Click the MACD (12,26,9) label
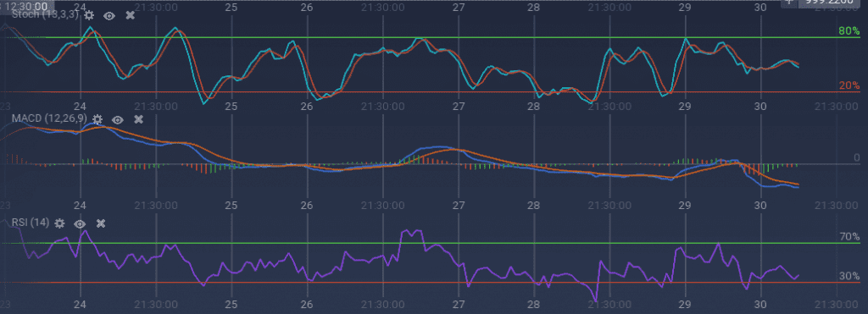This screenshot has height=314, width=868. coord(50,118)
